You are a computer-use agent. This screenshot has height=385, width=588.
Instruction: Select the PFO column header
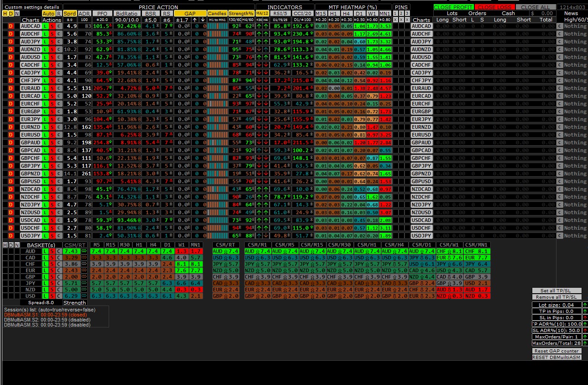click(x=102, y=13)
